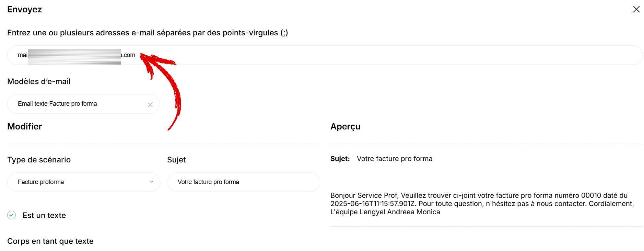
Task: Clear the selected e-mail template
Action: 150,105
